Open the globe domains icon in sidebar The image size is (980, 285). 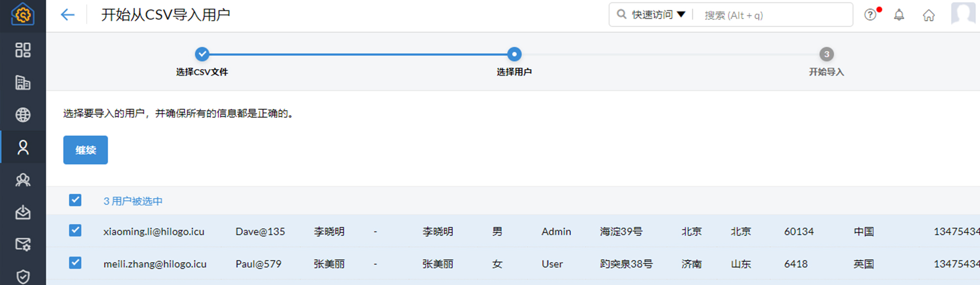pyautogui.click(x=23, y=115)
